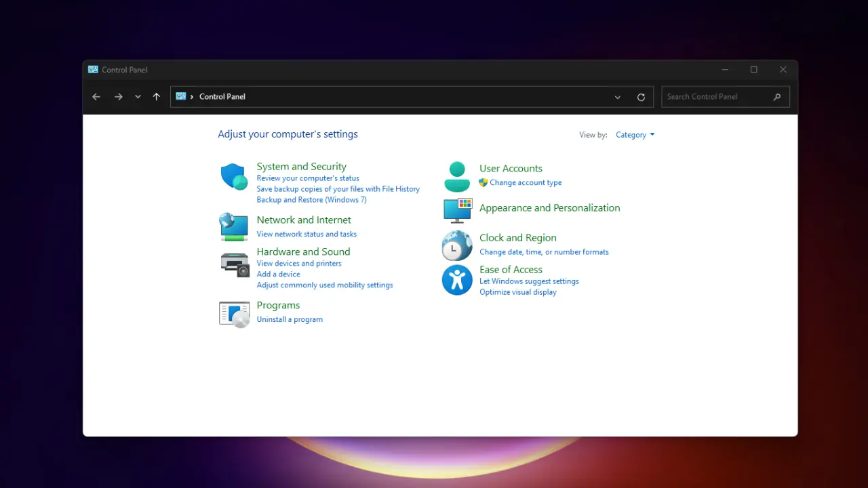Open Hardware and Sound heading link
868x488 pixels.
click(303, 252)
